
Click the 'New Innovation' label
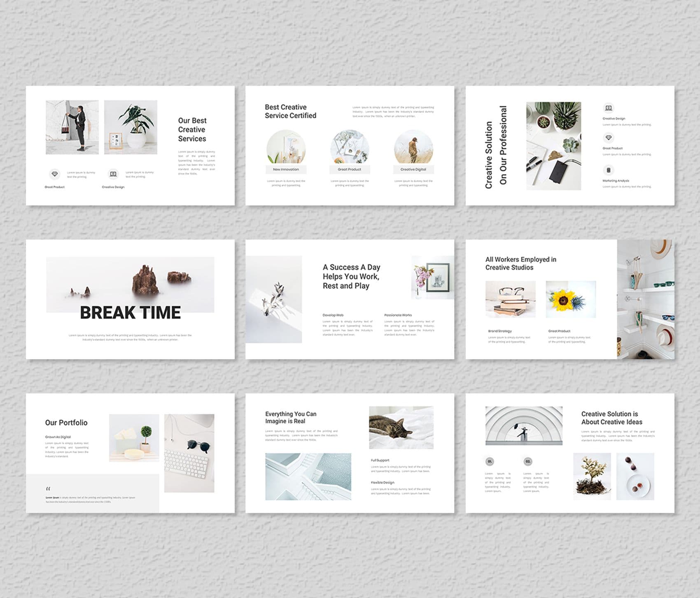[x=286, y=169]
